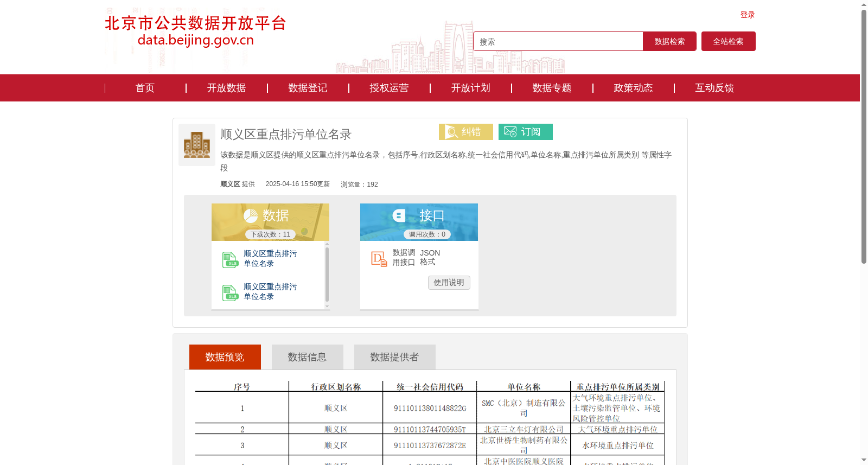Viewport: 868px width, 465px height.
Task: Click the 数据调用接口 text link
Action: tap(404, 258)
